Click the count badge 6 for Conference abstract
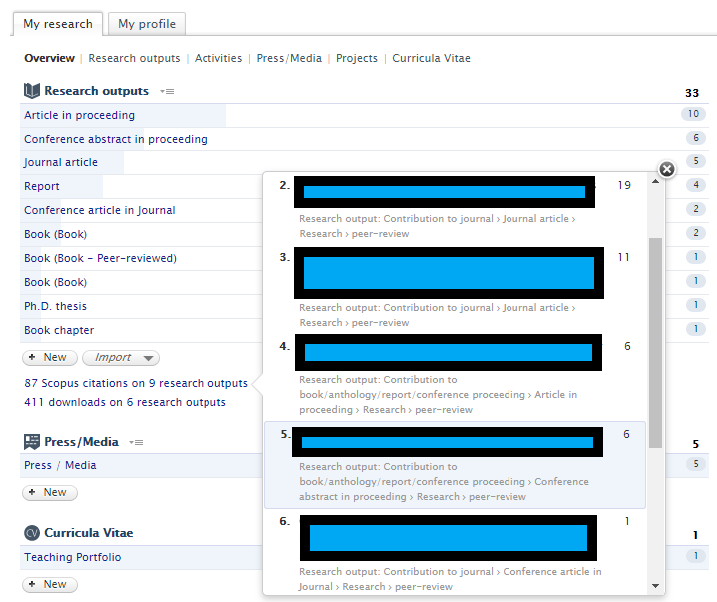Screen dimensions: 717x602 pyautogui.click(x=696, y=138)
